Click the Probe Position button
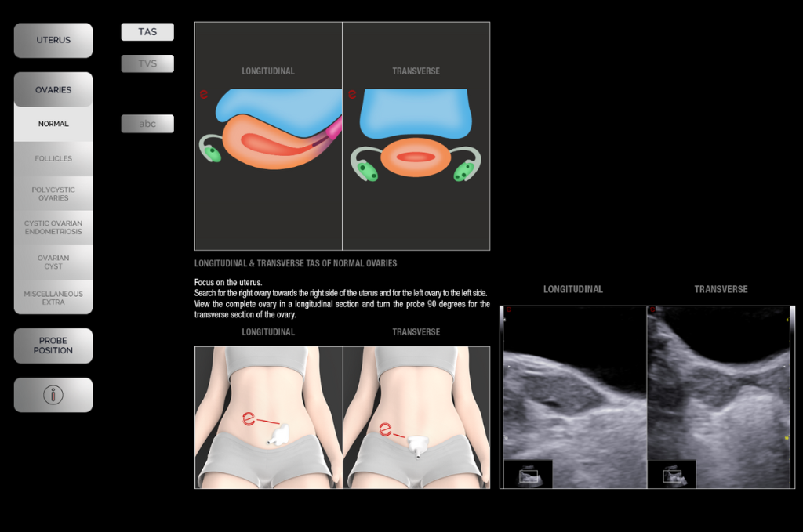 (x=53, y=346)
